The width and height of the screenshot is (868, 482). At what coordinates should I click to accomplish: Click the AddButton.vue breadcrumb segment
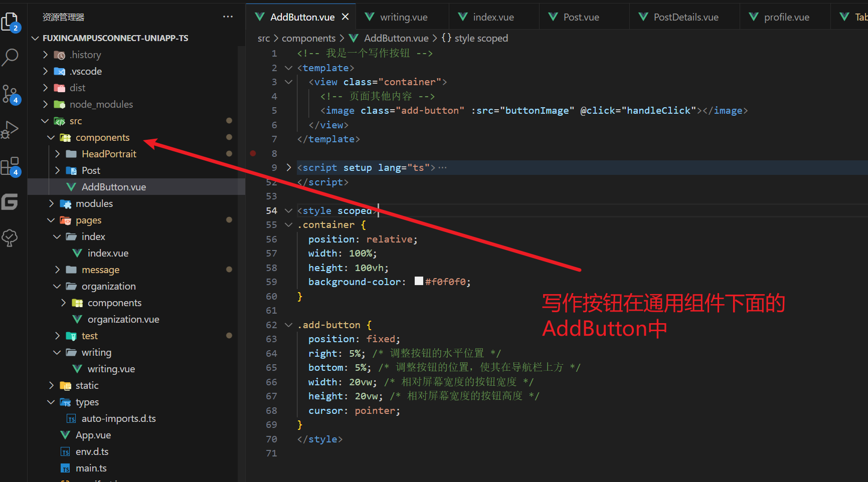[396, 38]
